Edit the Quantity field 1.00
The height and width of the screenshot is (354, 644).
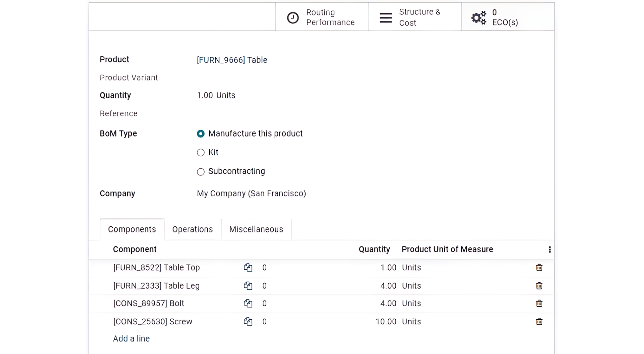pos(205,96)
